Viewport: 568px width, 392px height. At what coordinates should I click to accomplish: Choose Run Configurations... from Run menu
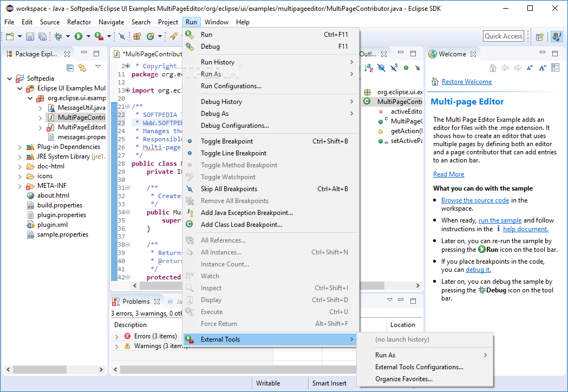point(270,86)
